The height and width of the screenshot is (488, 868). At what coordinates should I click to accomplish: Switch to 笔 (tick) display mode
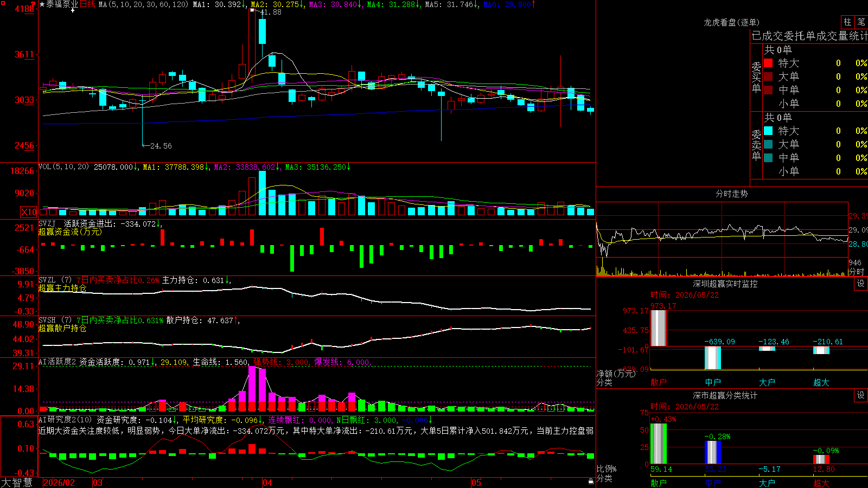[x=861, y=22]
